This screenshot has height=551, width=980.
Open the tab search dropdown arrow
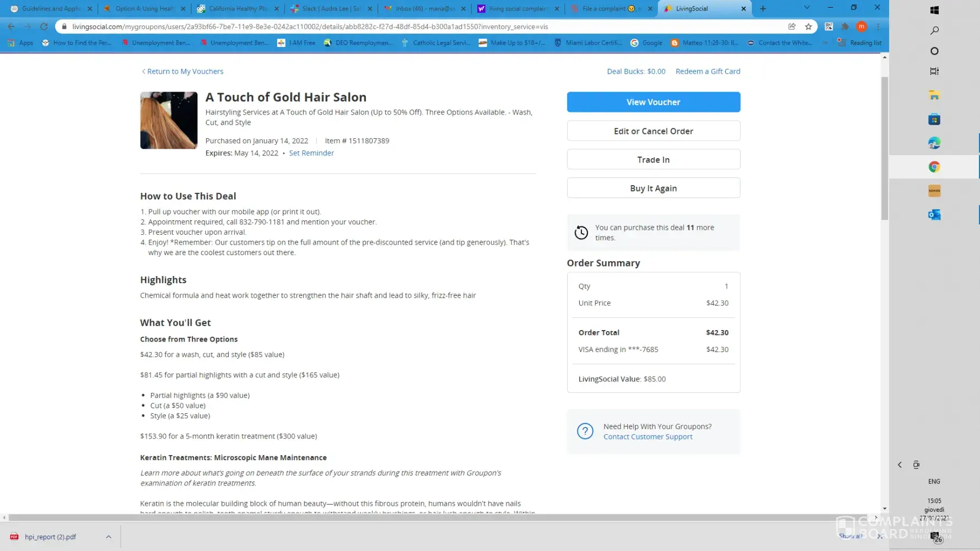807,8
